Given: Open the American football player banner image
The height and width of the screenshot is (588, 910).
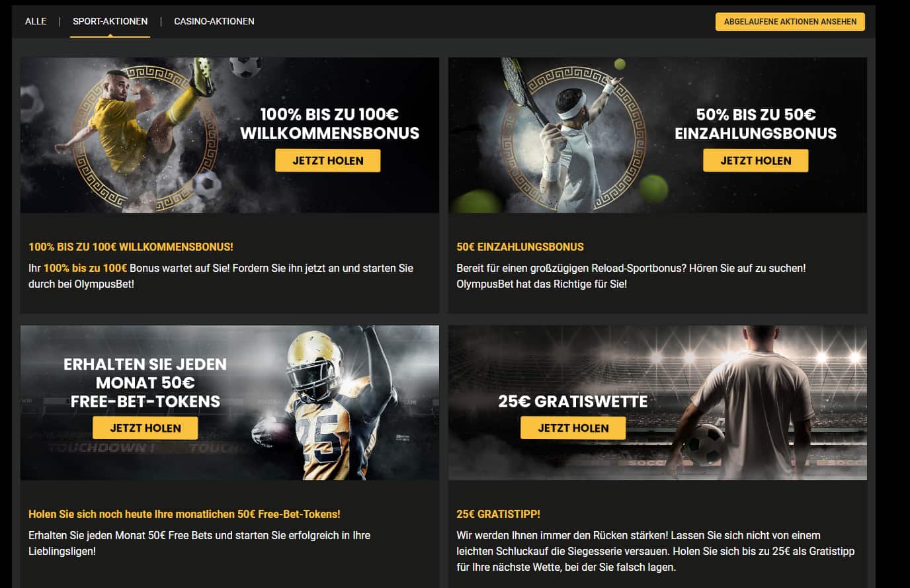Looking at the screenshot, I should pos(229,402).
